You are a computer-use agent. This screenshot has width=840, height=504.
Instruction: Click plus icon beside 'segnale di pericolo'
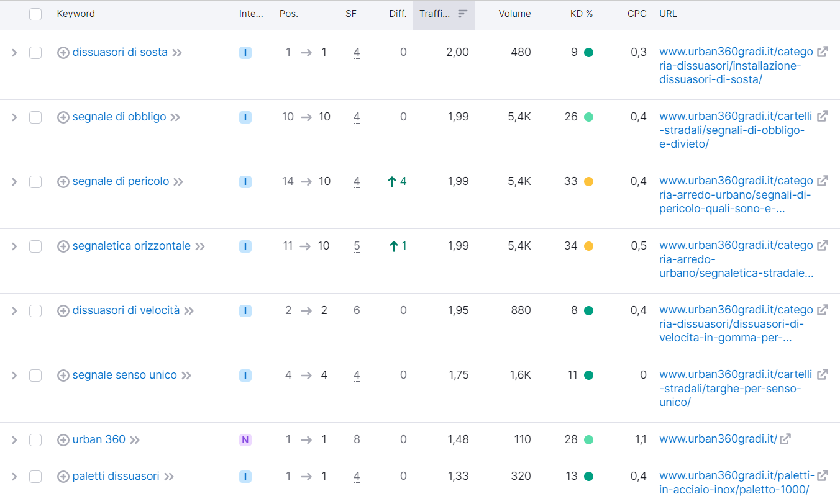[x=63, y=182]
